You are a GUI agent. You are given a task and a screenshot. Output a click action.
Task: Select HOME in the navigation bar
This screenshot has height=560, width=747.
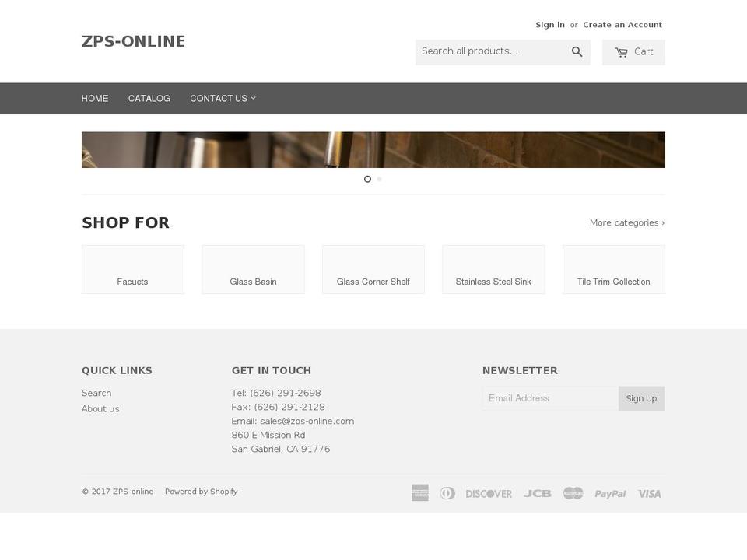pos(95,98)
